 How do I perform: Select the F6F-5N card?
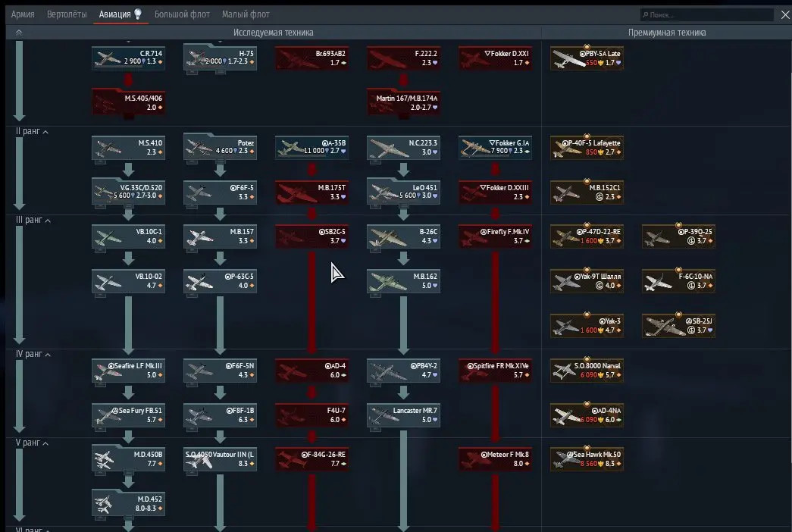[220, 371]
